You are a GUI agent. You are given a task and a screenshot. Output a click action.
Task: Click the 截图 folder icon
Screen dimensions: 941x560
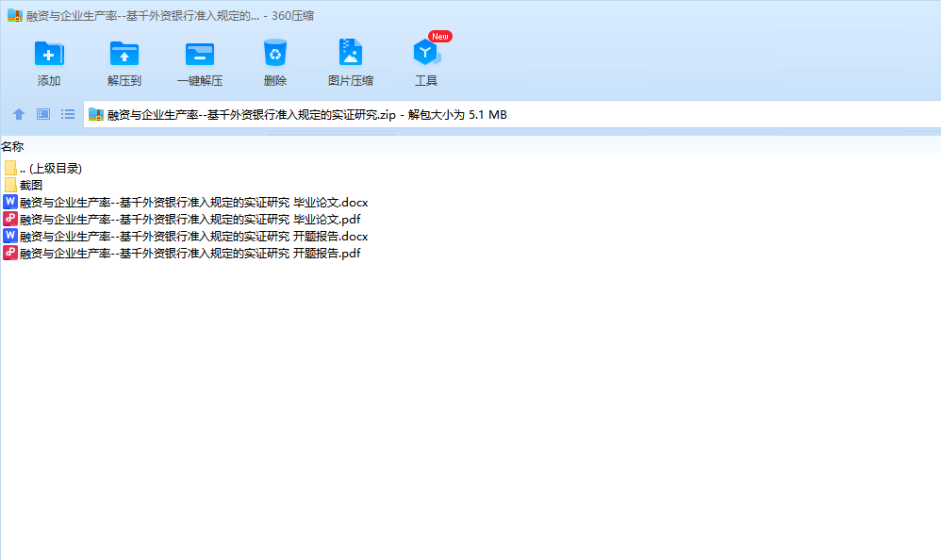pos(10,185)
